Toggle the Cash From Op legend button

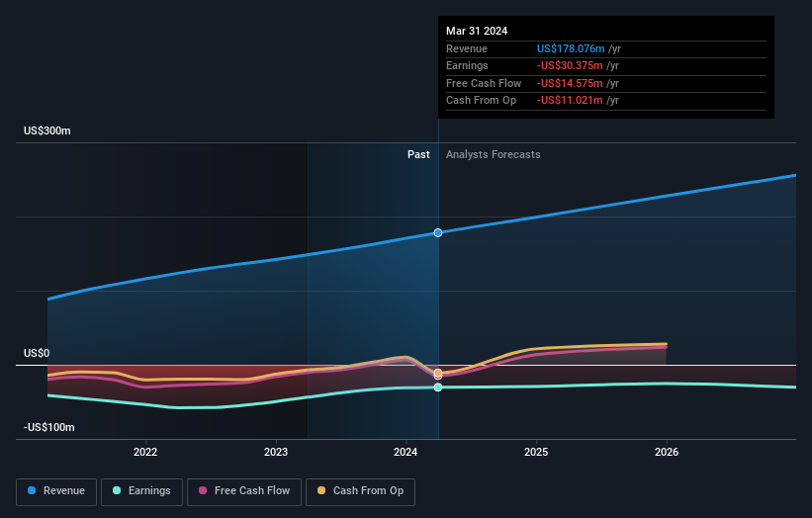tap(360, 491)
